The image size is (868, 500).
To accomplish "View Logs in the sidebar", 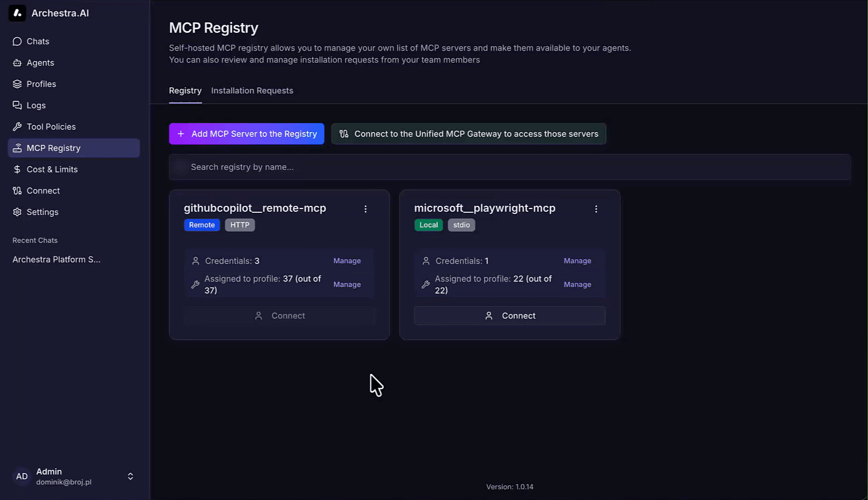I will 36,106.
